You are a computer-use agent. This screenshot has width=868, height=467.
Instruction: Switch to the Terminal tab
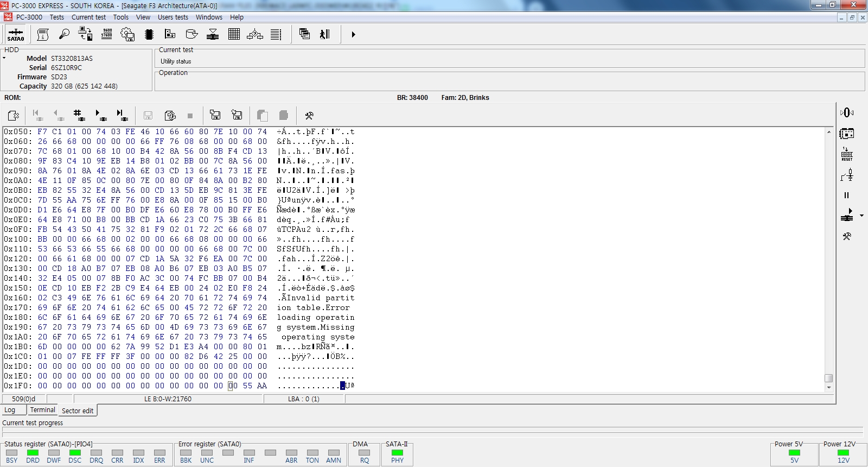point(43,410)
